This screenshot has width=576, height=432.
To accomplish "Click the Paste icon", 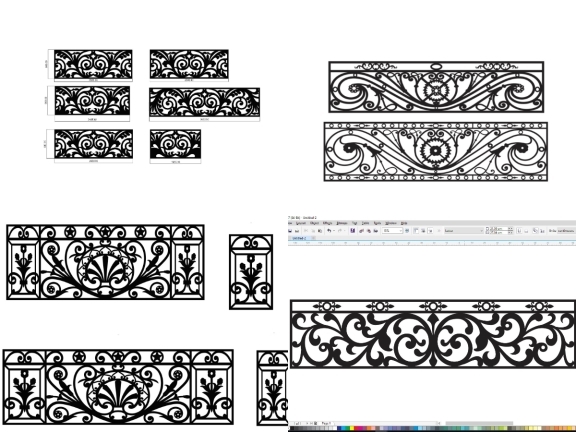I will [320, 231].
